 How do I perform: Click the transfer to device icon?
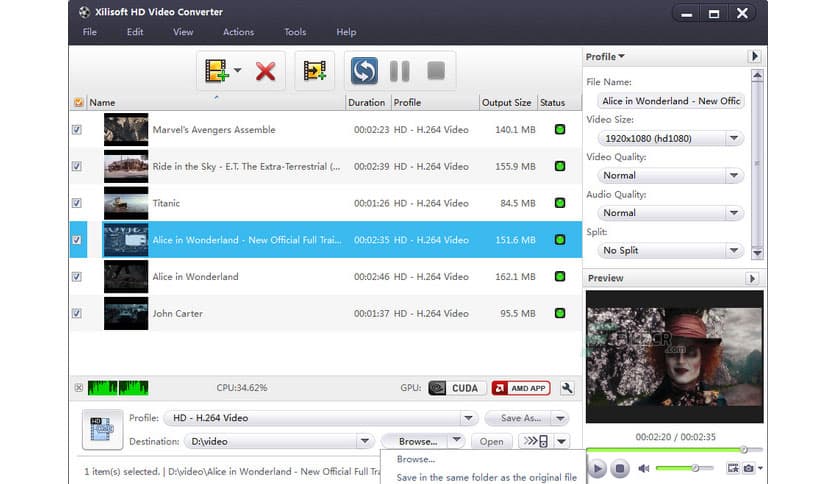[536, 441]
